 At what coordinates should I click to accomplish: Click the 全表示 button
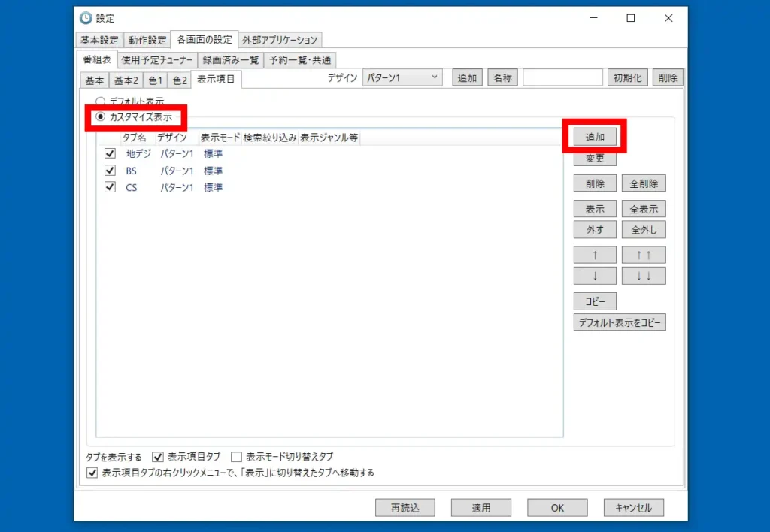click(x=644, y=209)
